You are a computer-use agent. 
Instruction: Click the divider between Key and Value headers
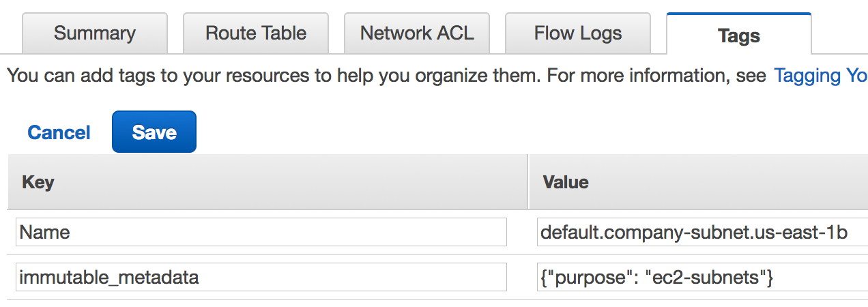tap(528, 182)
